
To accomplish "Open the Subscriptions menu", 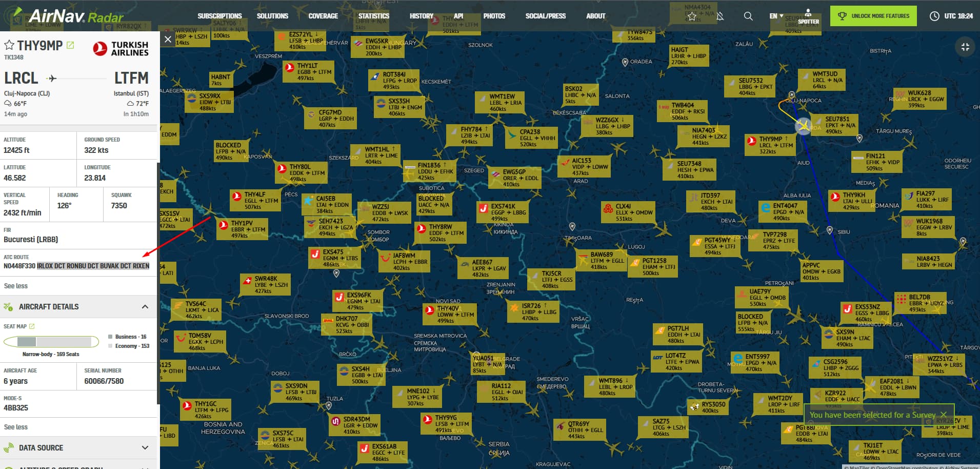I will pos(219,16).
